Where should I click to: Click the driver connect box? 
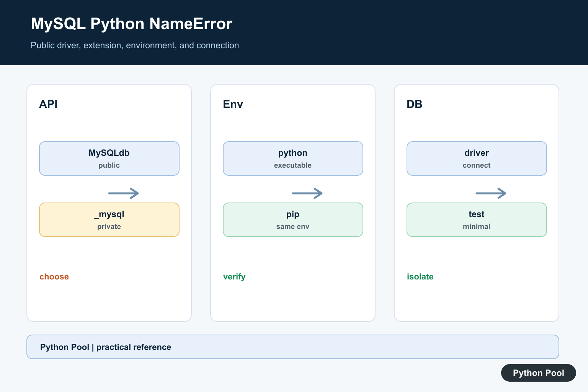click(x=477, y=158)
